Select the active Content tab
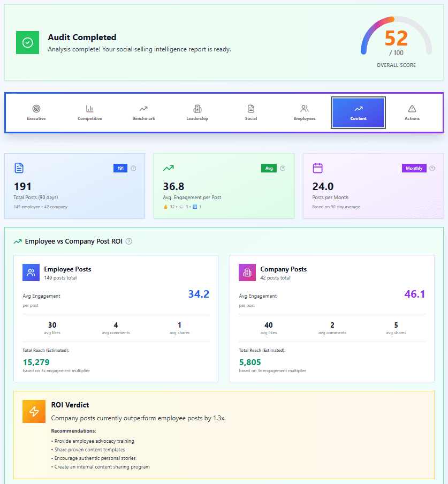Viewport: 448px width, 484px height. 358,112
